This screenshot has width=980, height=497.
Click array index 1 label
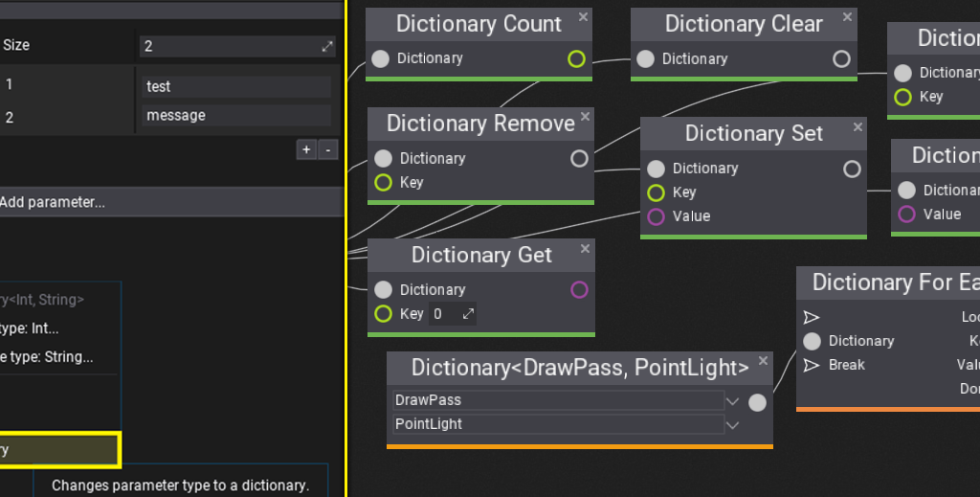(9, 84)
